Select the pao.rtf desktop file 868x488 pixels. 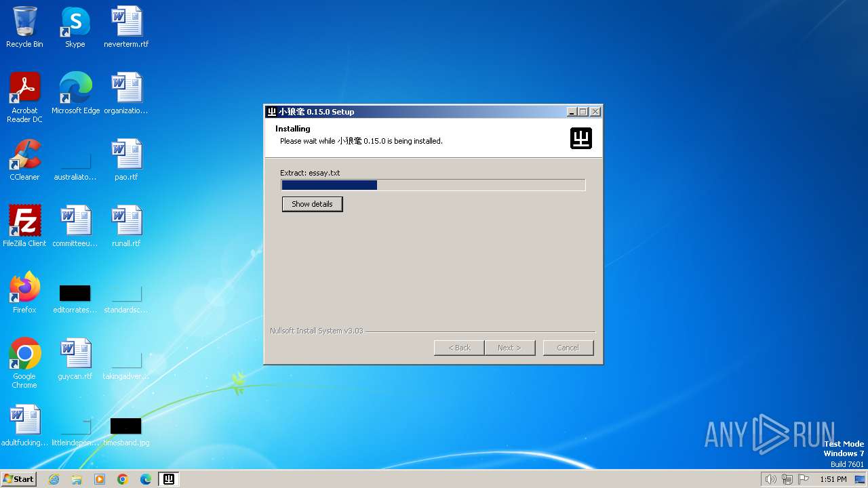pyautogui.click(x=126, y=160)
